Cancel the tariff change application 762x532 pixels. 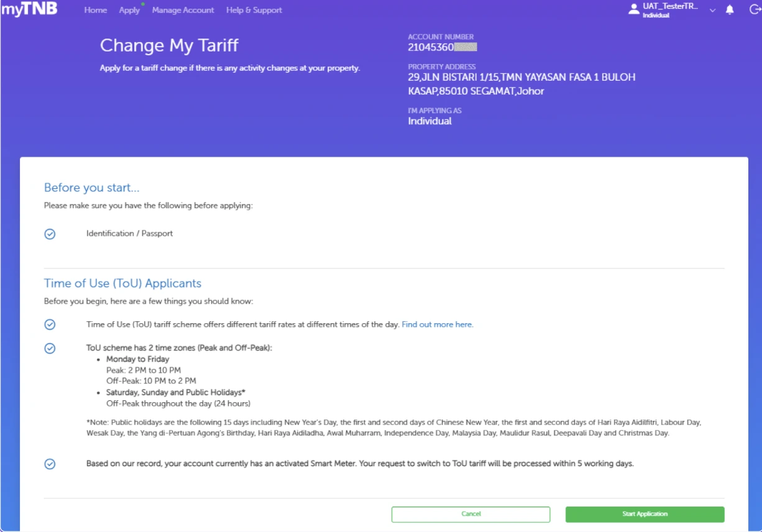[471, 515]
